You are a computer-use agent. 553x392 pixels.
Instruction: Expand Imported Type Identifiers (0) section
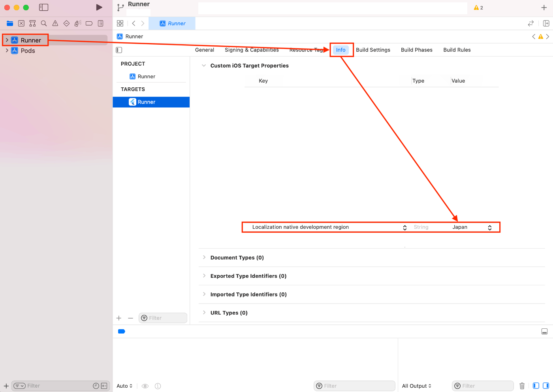(204, 294)
